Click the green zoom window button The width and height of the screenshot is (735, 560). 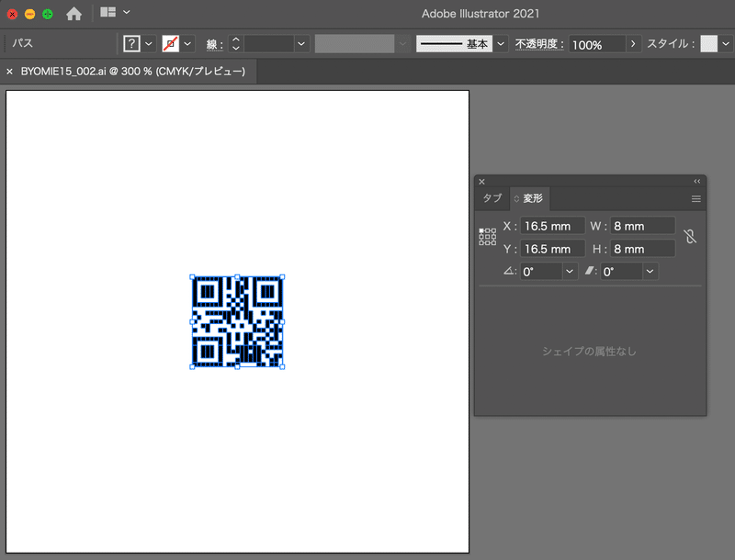[x=48, y=14]
